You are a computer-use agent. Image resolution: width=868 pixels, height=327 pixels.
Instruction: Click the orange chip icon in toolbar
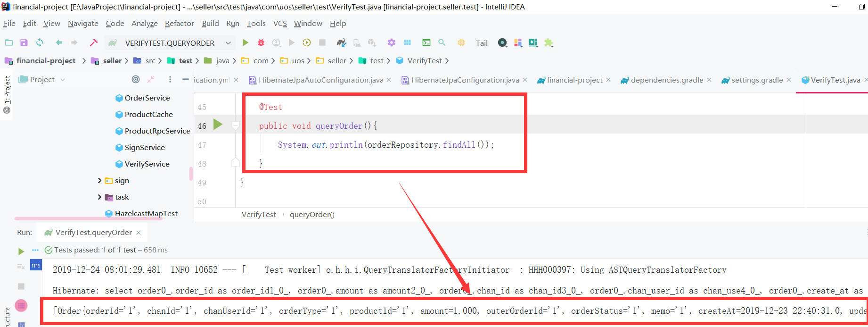click(x=461, y=42)
